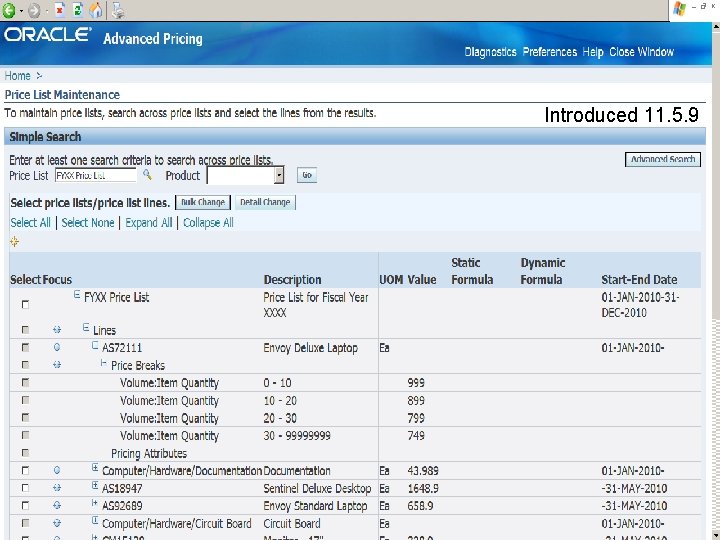Click the page vertical scrollbar
720x540 pixels.
(x=716, y=280)
